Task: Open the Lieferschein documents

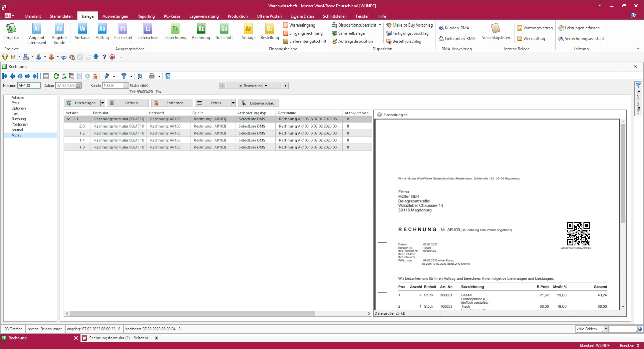Action: (148, 32)
